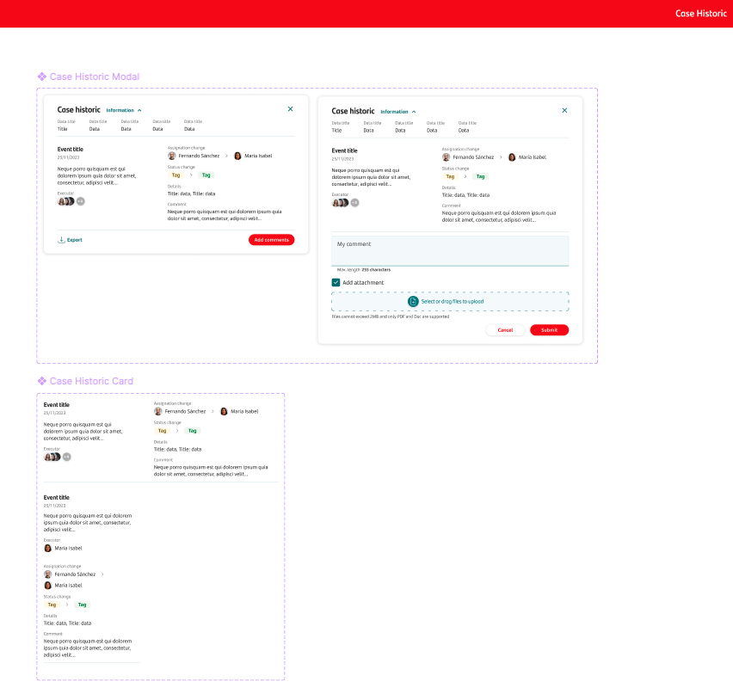Viewport: 733px width, 700px height.
Task: Click the Case Historic Card section label
Action: tap(91, 381)
